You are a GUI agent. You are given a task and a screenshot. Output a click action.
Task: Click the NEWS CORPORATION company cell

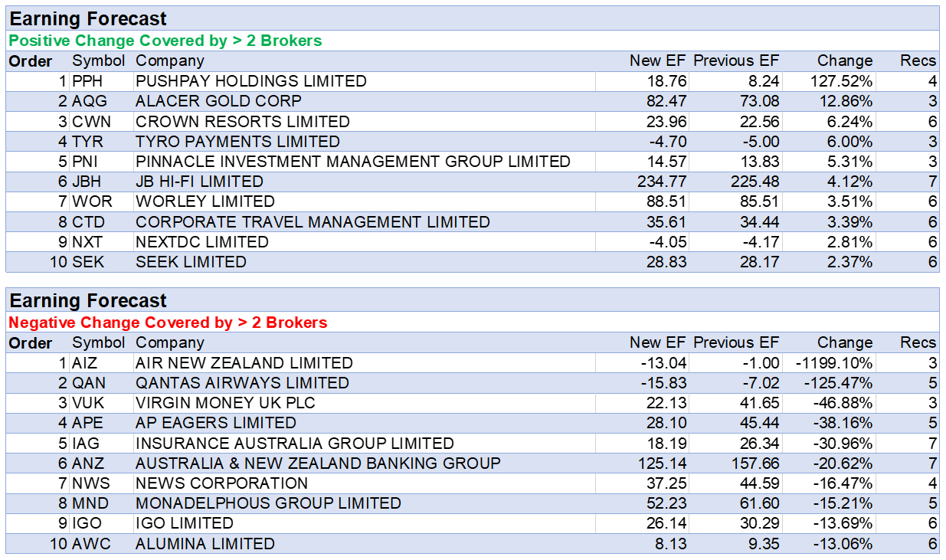tap(221, 483)
